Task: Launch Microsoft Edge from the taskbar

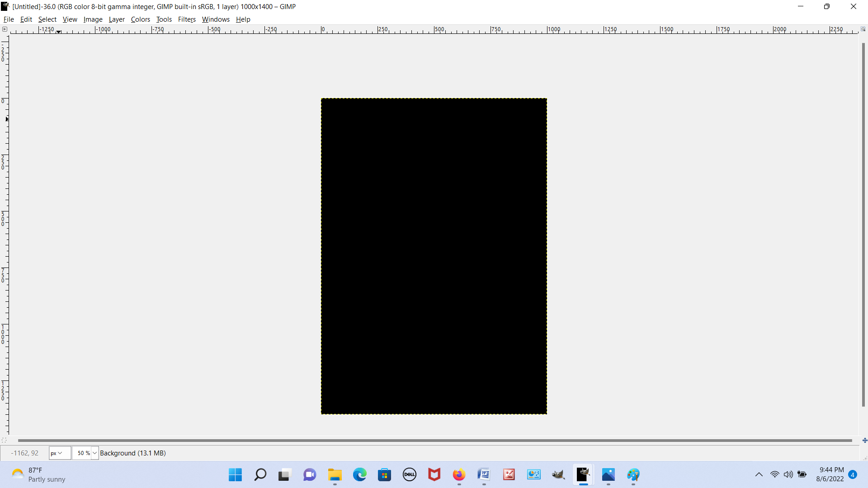Action: point(360,475)
